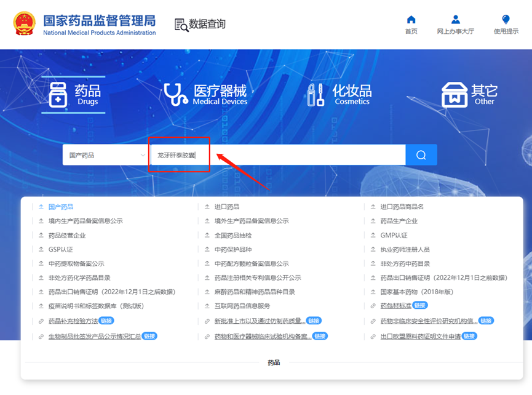
Task: Follow the 药品补充检验方法 external link
Action: [73, 321]
